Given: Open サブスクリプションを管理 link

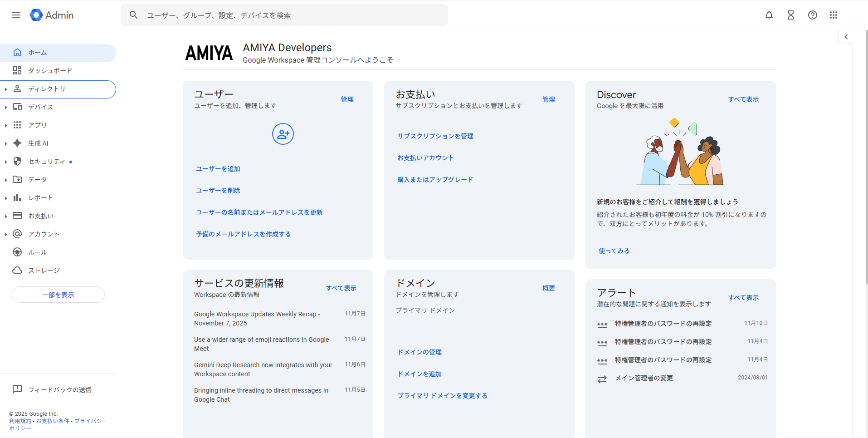Looking at the screenshot, I should coord(435,136).
